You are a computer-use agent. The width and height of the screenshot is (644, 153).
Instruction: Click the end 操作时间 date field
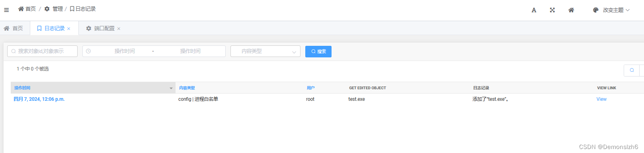click(x=190, y=51)
